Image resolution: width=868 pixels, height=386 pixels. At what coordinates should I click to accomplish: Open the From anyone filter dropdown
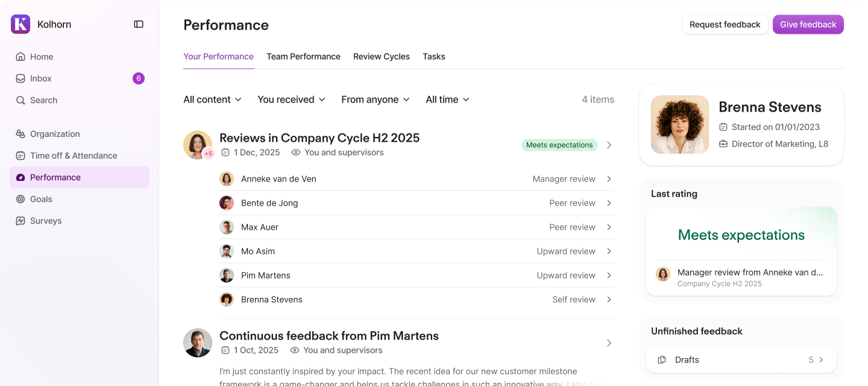pyautogui.click(x=376, y=100)
